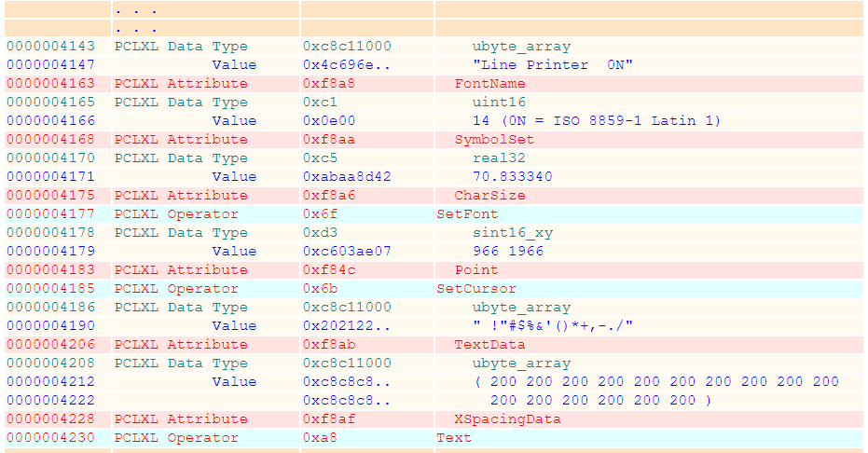Select "PCLXL Operator" label in row 0000004177
Viewport: 868px width, 453px height.
(176, 214)
